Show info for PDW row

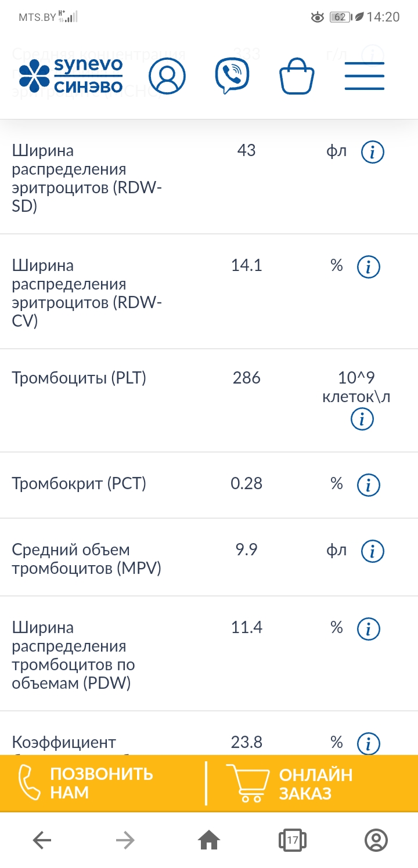click(368, 629)
